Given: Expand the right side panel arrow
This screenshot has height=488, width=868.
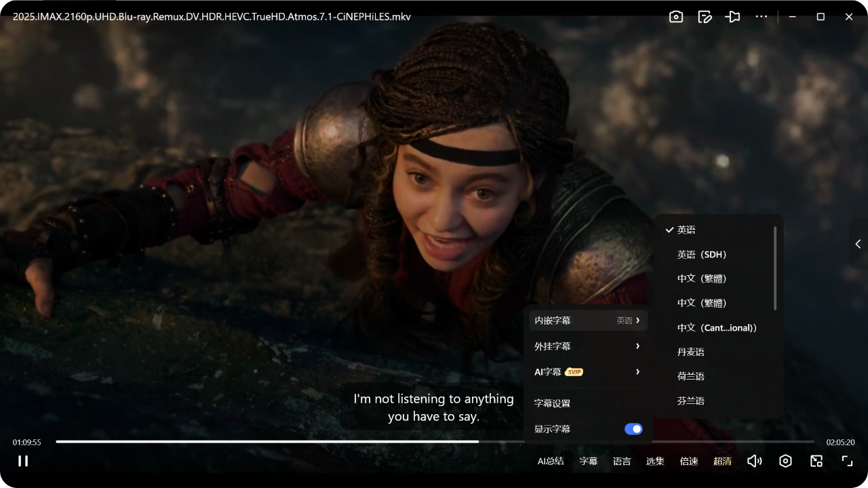Looking at the screenshot, I should (858, 244).
